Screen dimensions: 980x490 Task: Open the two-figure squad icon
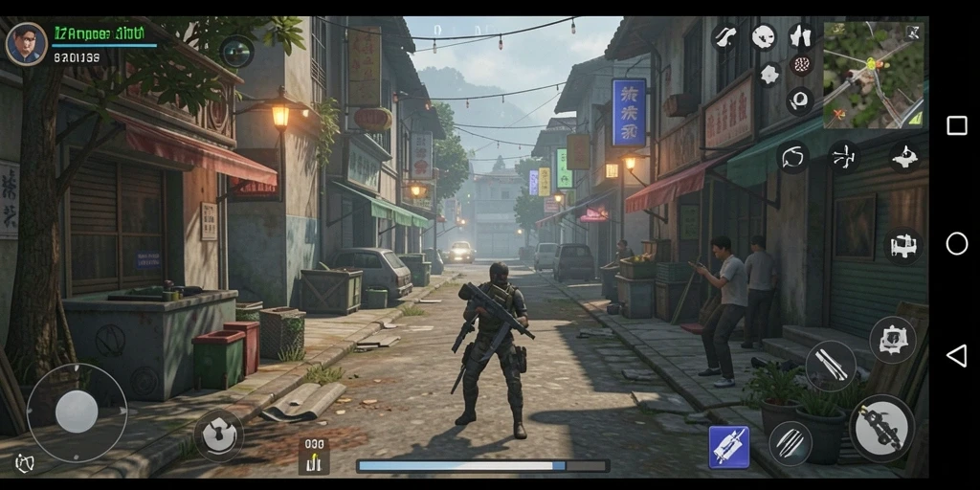[x=801, y=36]
